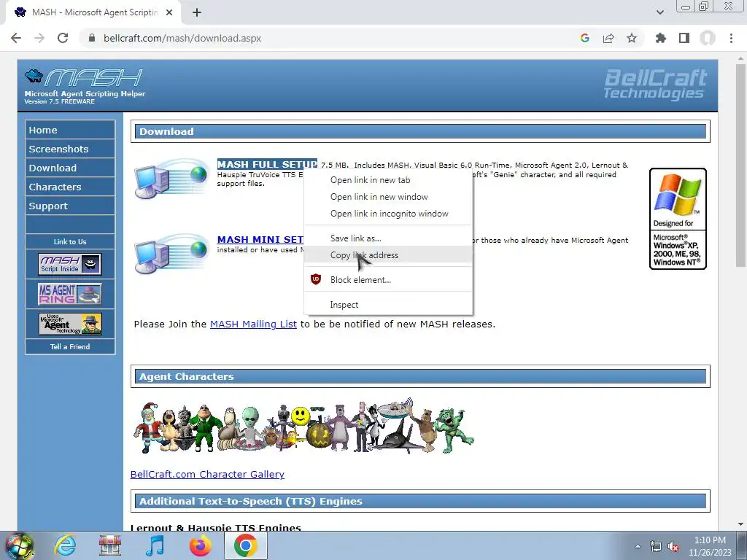Launch Internet Explorer from taskbar
This screenshot has width=747, height=560.
point(65,545)
